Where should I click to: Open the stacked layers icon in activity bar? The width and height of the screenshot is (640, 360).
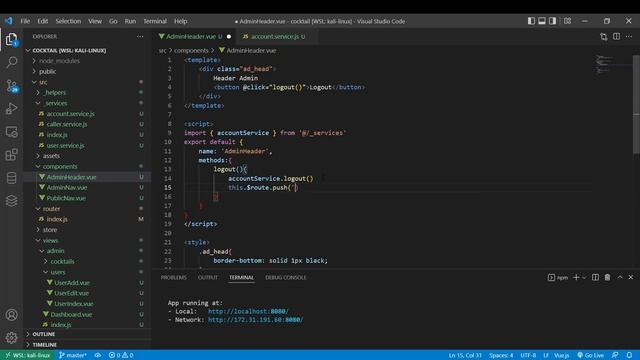[11, 201]
